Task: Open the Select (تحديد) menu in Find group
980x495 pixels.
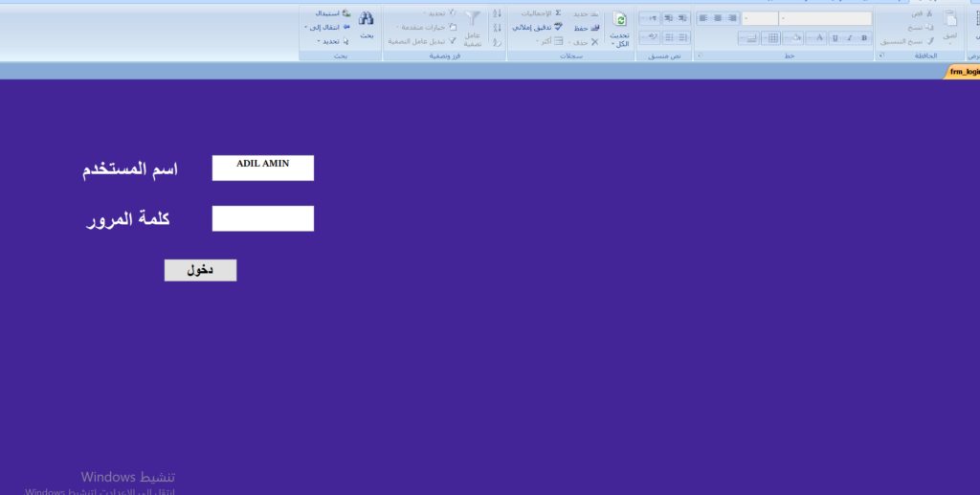Action: tap(332, 41)
